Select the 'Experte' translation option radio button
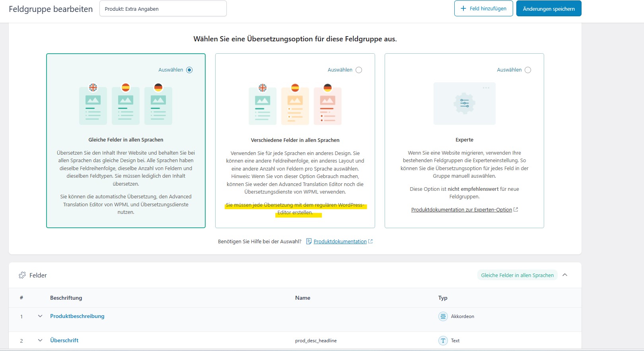This screenshot has width=644, height=351. tap(528, 70)
